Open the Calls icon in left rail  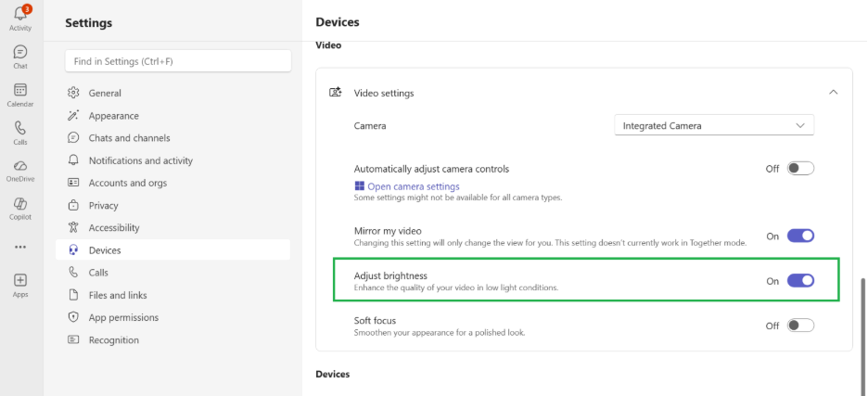coord(19,129)
